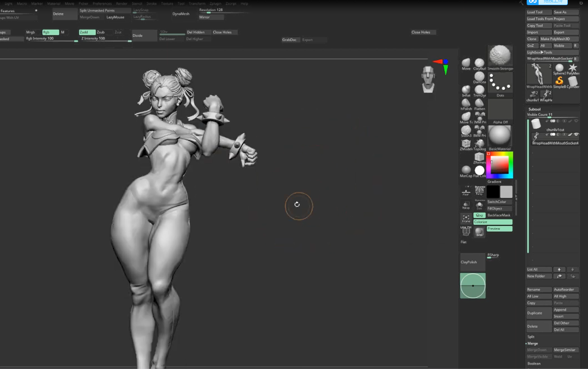Click the PolyMesh3D star tool icon
The width and height of the screenshot is (588, 369).
pyautogui.click(x=573, y=69)
